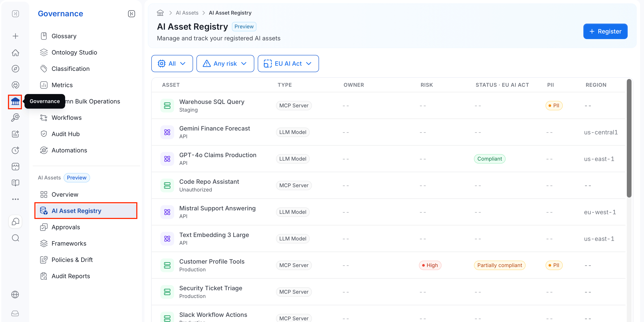Image resolution: width=644 pixels, height=322 pixels.
Task: Open the EU AI Act framework dropdown
Action: coord(288,64)
